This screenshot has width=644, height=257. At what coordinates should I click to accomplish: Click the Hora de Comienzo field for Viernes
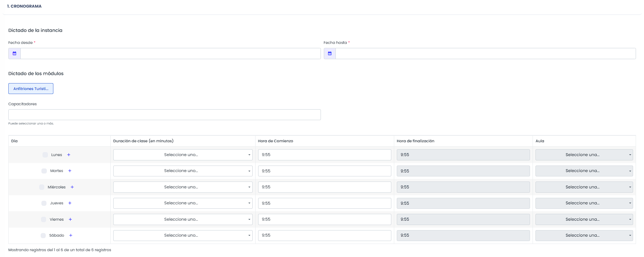click(x=325, y=219)
